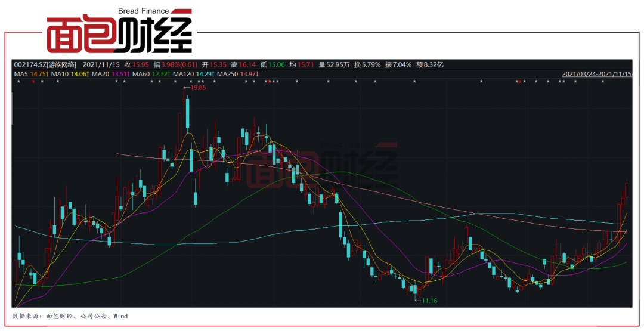
Task: Click the Bread Finance 面包财经 logo
Action: coord(119,30)
